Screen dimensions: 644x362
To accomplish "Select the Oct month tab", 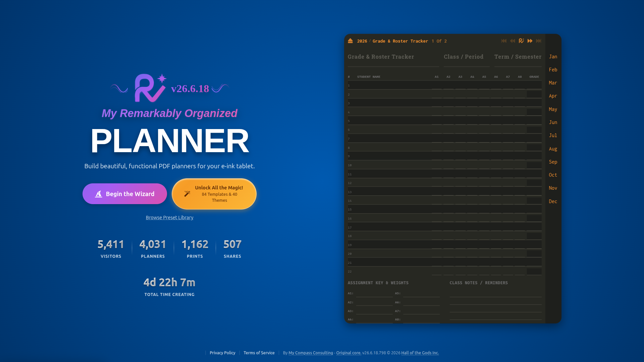I will coord(553,175).
